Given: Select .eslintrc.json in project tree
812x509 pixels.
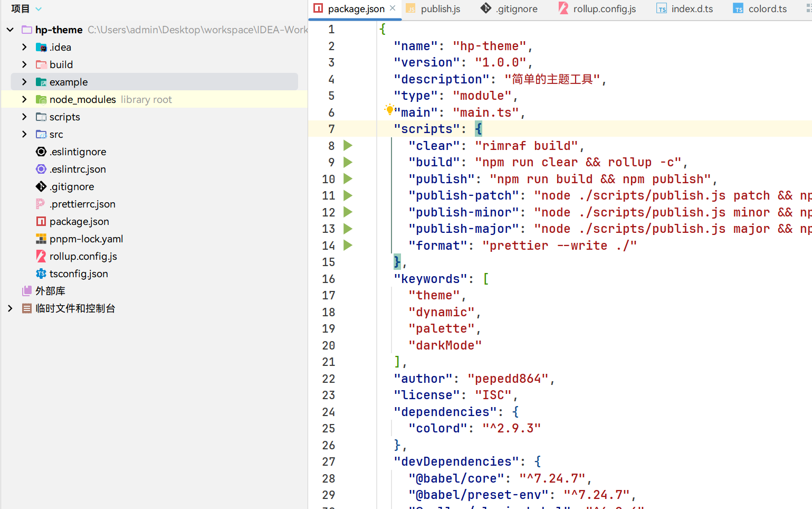Looking at the screenshot, I should tap(78, 169).
